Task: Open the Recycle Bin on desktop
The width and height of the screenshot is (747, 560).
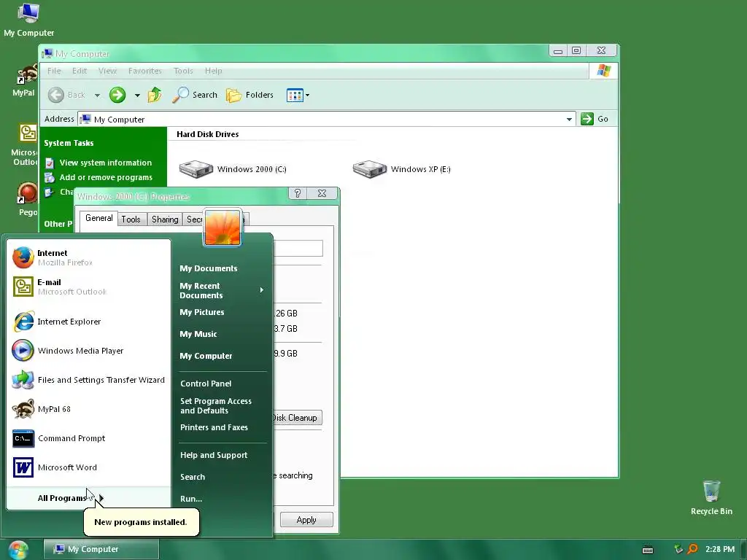Action: 711,497
